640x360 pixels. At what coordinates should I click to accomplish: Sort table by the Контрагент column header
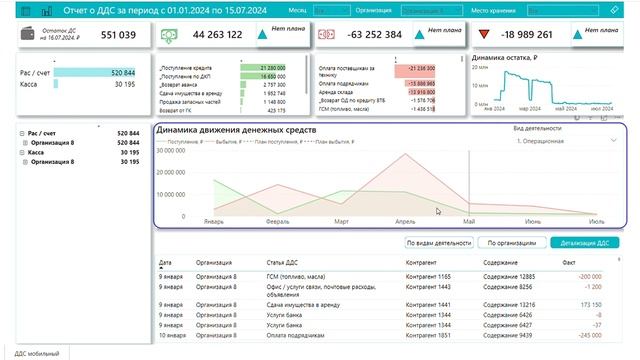tap(421, 262)
